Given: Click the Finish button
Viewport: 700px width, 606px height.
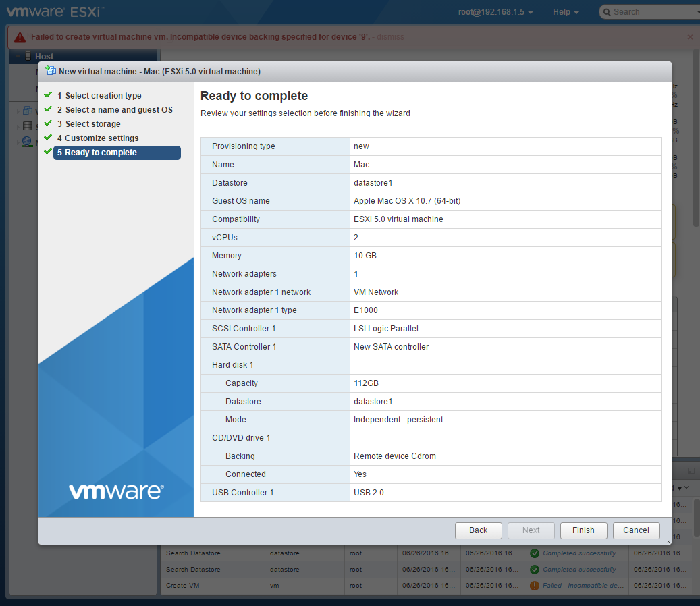Looking at the screenshot, I should click(583, 530).
